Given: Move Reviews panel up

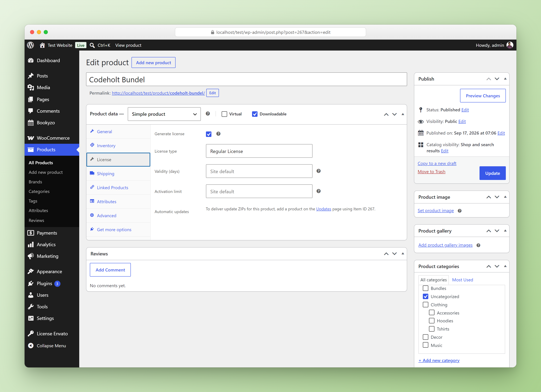Looking at the screenshot, I should [386, 254].
